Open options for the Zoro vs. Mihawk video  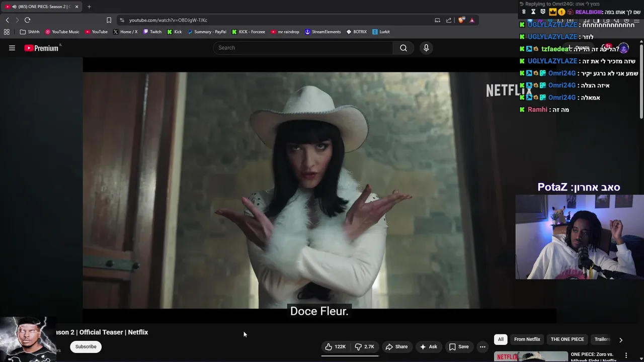(x=626, y=356)
